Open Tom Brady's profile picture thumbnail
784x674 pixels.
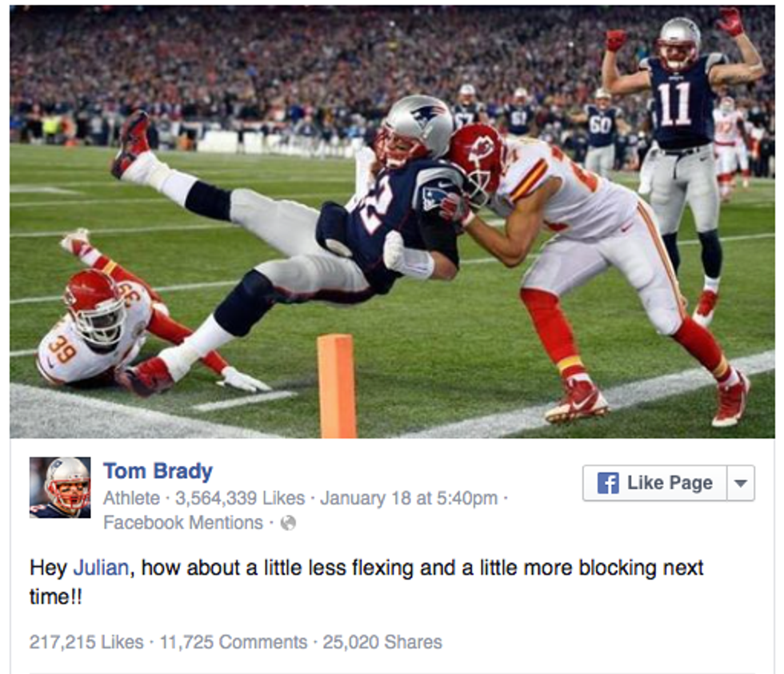coord(60,487)
